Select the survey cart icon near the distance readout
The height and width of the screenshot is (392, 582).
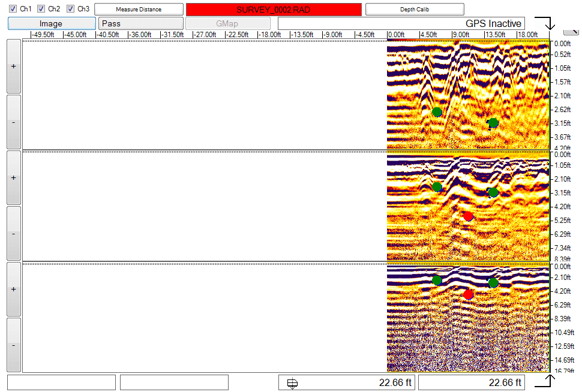[292, 382]
